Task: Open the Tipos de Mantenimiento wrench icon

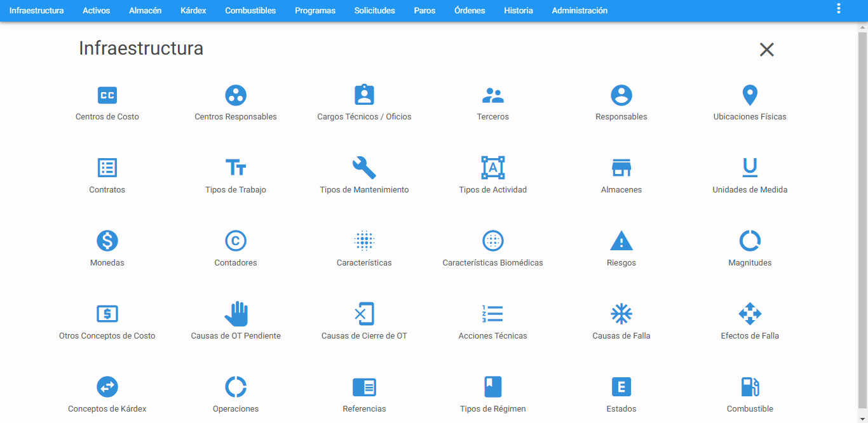Action: 364,168
